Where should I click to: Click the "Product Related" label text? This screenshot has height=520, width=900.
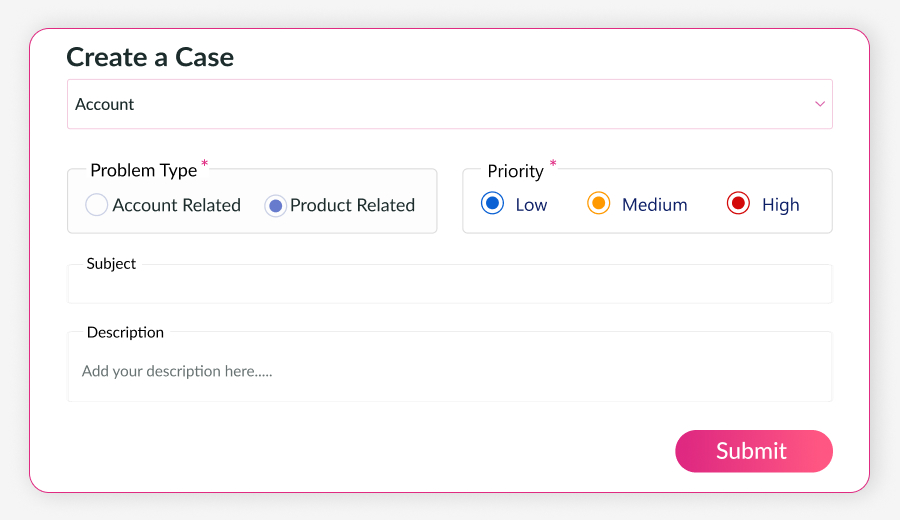coord(352,205)
